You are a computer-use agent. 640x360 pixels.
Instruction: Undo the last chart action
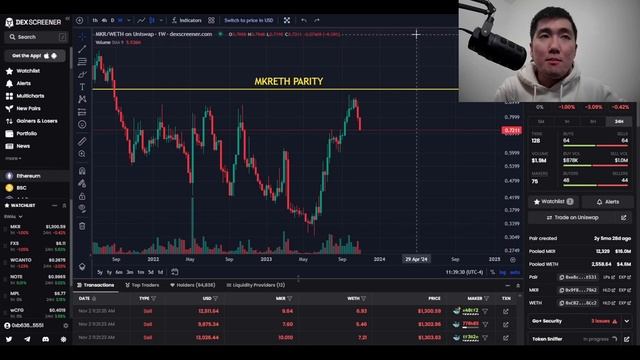pos(304,20)
